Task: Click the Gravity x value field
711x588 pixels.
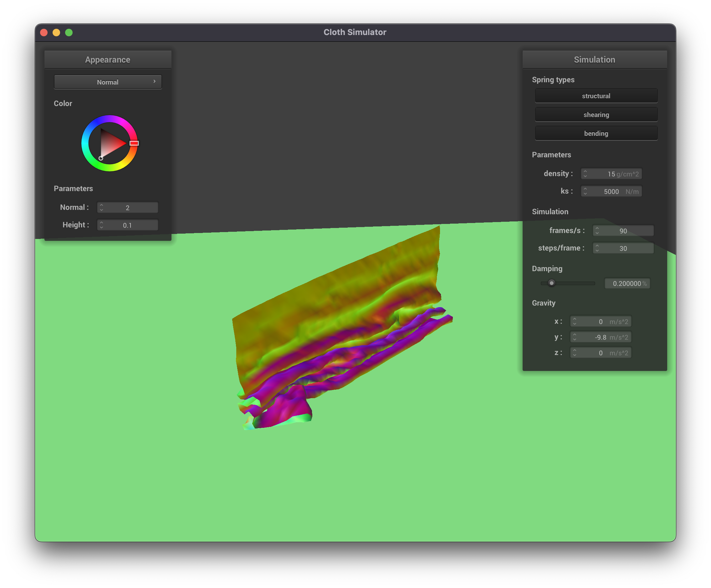Action: (x=601, y=322)
